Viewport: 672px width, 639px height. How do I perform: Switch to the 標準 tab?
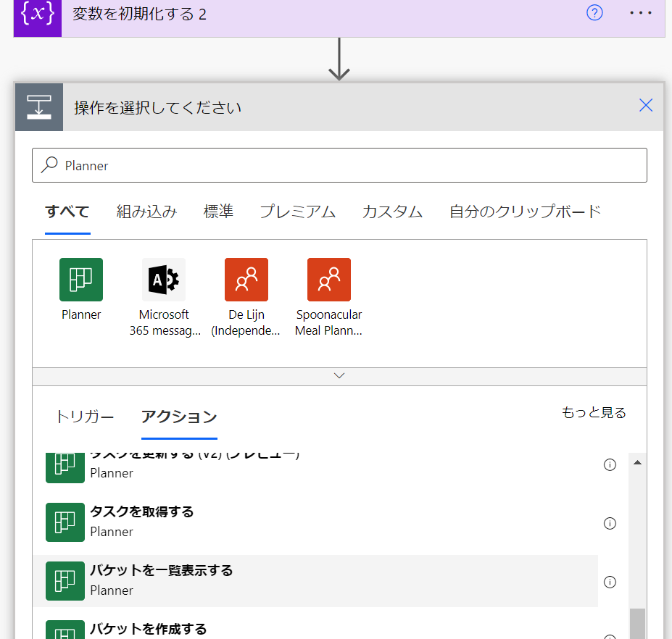pyautogui.click(x=218, y=212)
